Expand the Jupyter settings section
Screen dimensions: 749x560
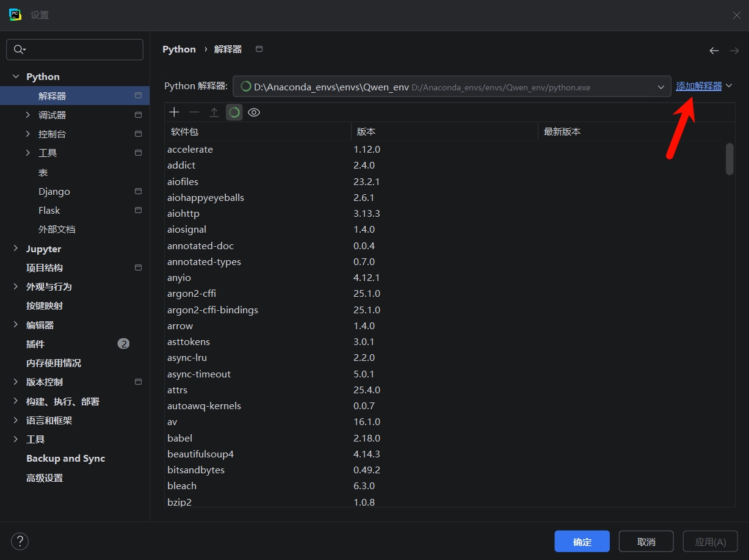[16, 249]
